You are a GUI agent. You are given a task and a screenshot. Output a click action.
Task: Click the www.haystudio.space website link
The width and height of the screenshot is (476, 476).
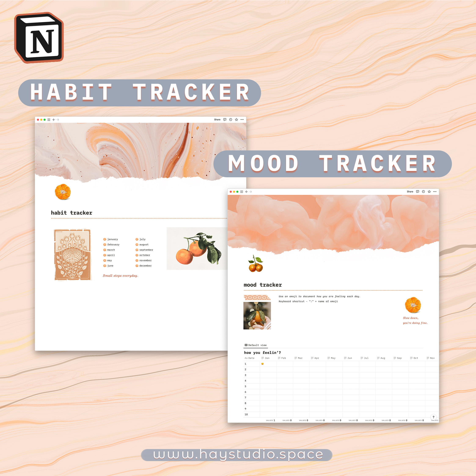point(238,456)
